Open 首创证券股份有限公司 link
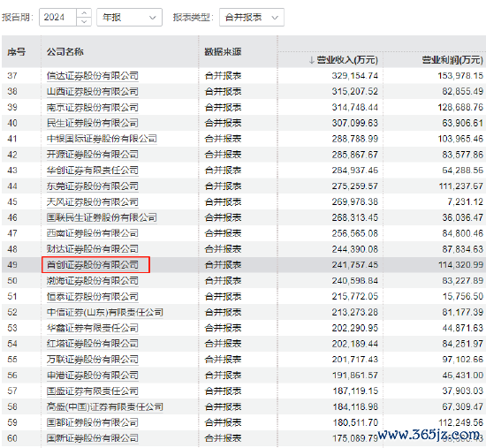The height and width of the screenshot is (448, 486). (93, 265)
